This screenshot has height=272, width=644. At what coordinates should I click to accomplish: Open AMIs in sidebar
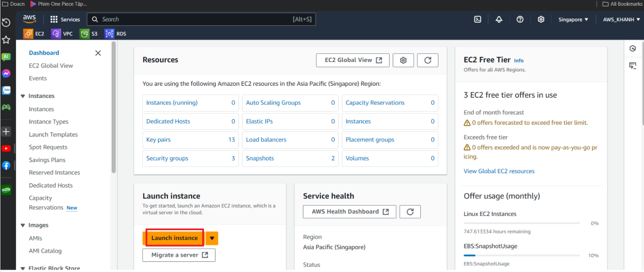click(x=35, y=238)
